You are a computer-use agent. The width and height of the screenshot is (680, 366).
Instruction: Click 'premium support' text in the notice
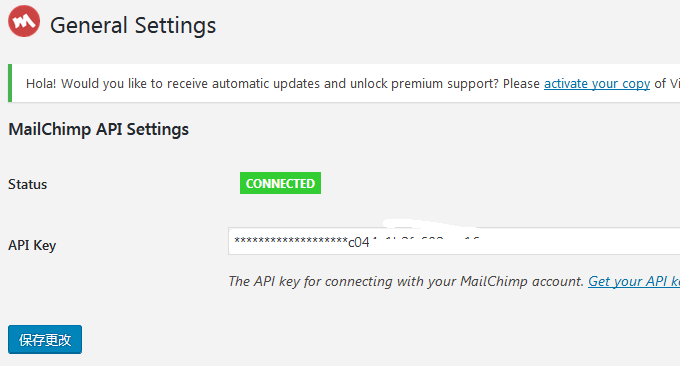point(445,83)
